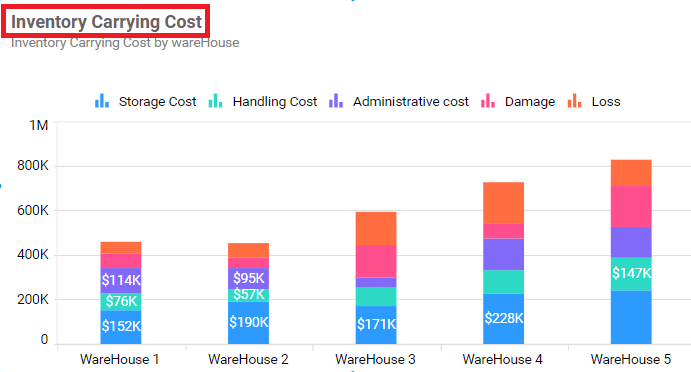Toggle the Damage legend label

point(530,101)
